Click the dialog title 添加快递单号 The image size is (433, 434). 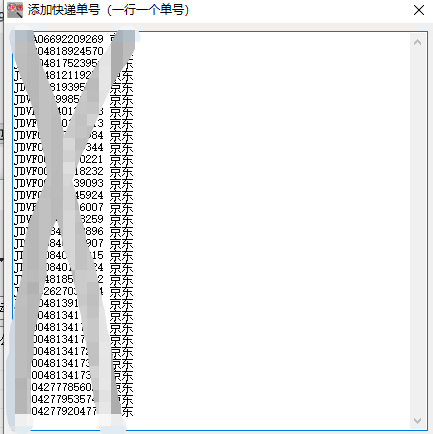[x=64, y=10]
